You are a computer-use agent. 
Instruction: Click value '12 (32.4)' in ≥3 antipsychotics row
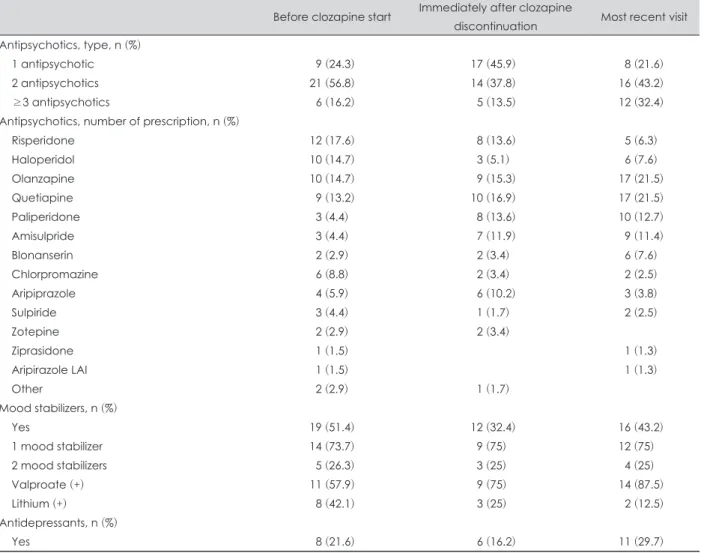click(x=641, y=102)
